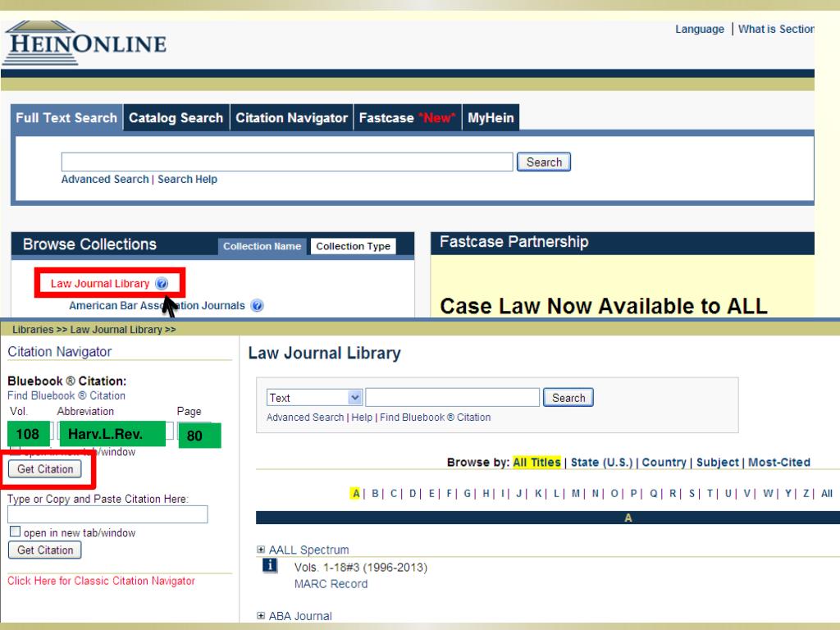Open help icon beside American Bar Association Journals
Viewport: 840px width, 630px height.
tap(257, 305)
